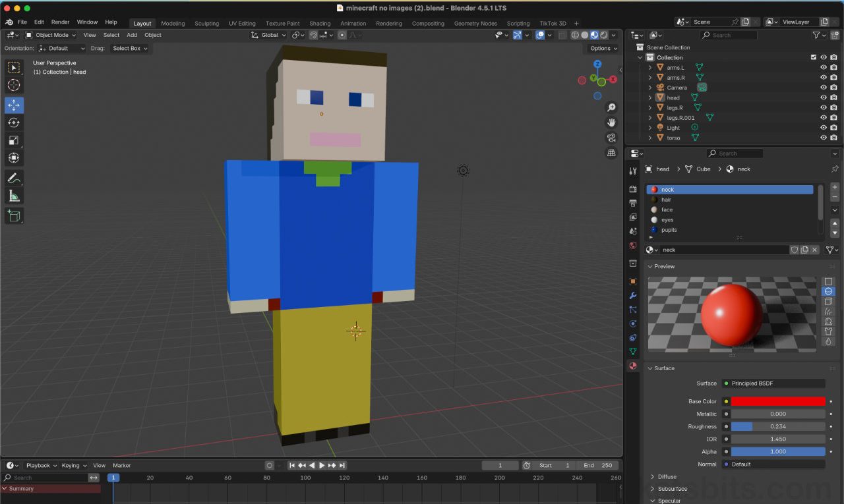Screen dimensions: 844x504
Task: Switch to the Shading workspace tab
Action: coord(320,23)
